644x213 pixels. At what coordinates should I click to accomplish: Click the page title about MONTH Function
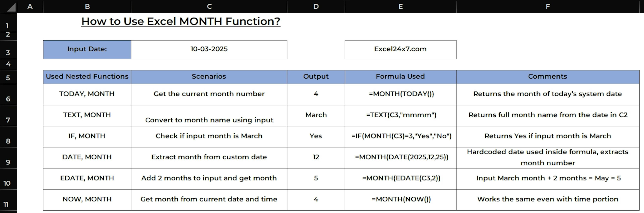[x=181, y=21]
